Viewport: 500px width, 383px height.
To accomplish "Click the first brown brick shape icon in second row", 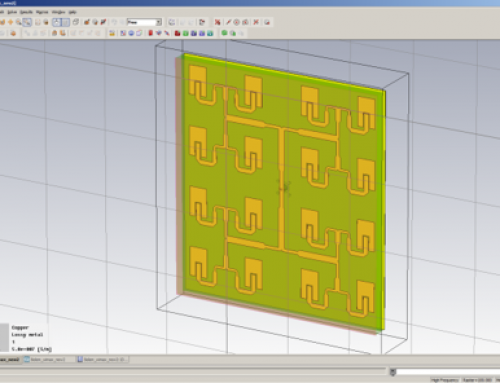I will click(x=54, y=33).
